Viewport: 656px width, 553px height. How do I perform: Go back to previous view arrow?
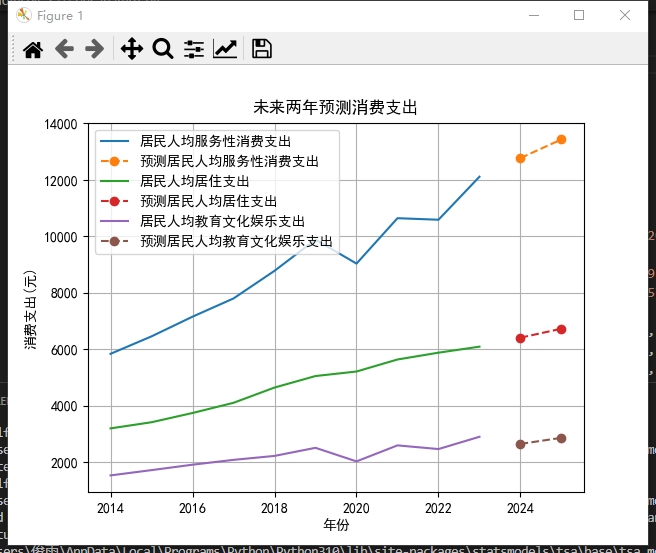(x=64, y=49)
